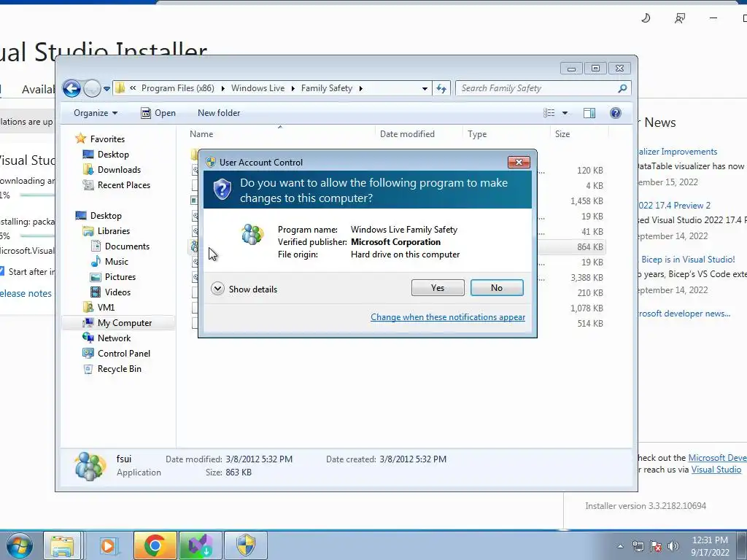747x560 pixels.
Task: Open Recycle Bin from the navigation pane
Action: tap(119, 368)
